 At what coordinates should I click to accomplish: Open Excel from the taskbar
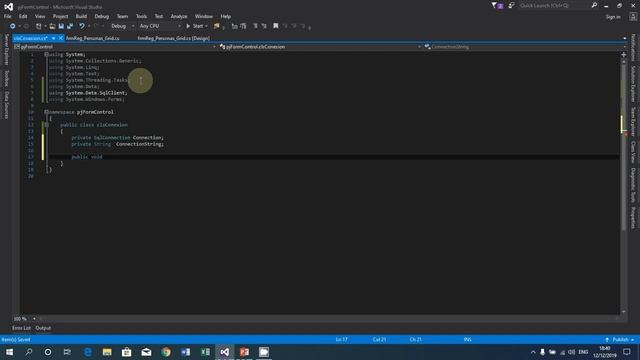coord(205,352)
